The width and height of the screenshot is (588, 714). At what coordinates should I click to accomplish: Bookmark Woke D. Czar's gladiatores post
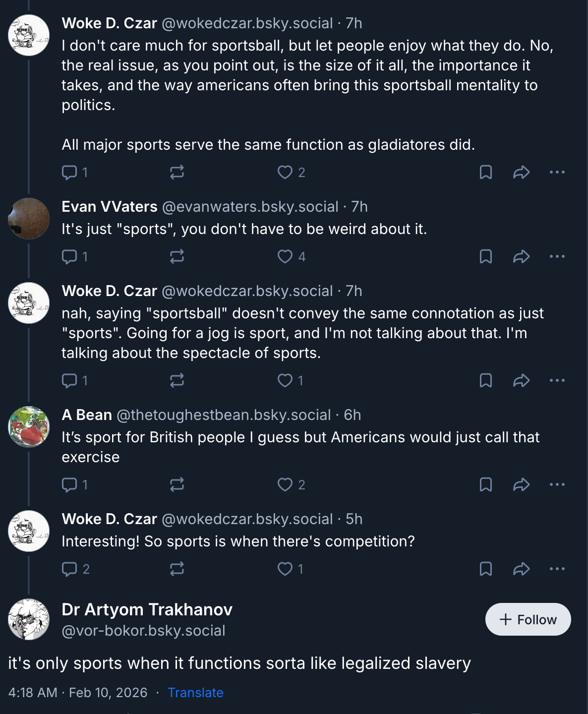(x=486, y=172)
